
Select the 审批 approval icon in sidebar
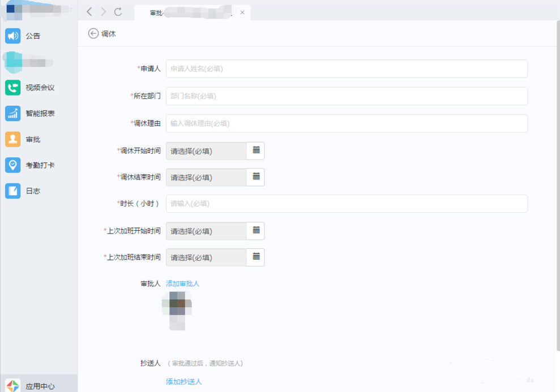pos(13,139)
